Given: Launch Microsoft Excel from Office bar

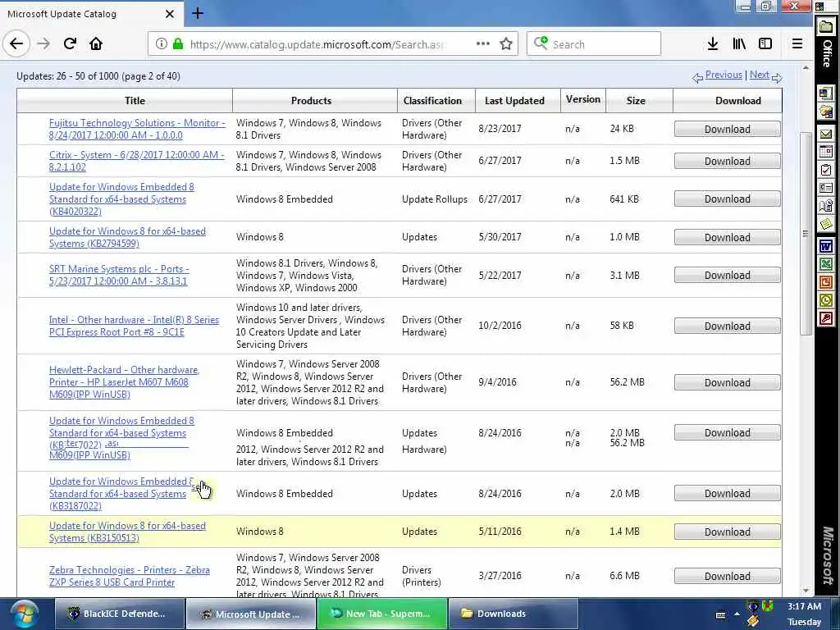Looking at the screenshot, I should coord(826,264).
